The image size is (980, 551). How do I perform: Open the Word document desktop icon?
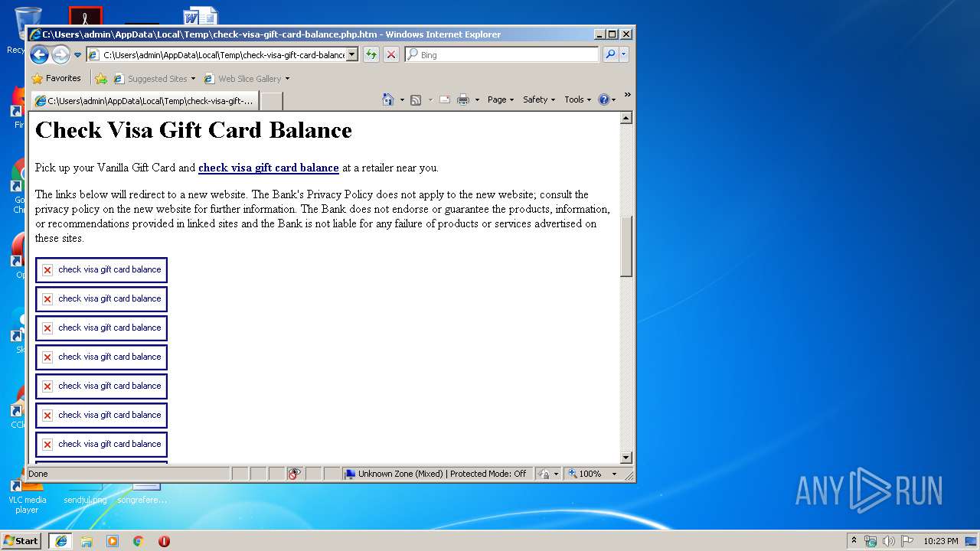tap(201, 16)
